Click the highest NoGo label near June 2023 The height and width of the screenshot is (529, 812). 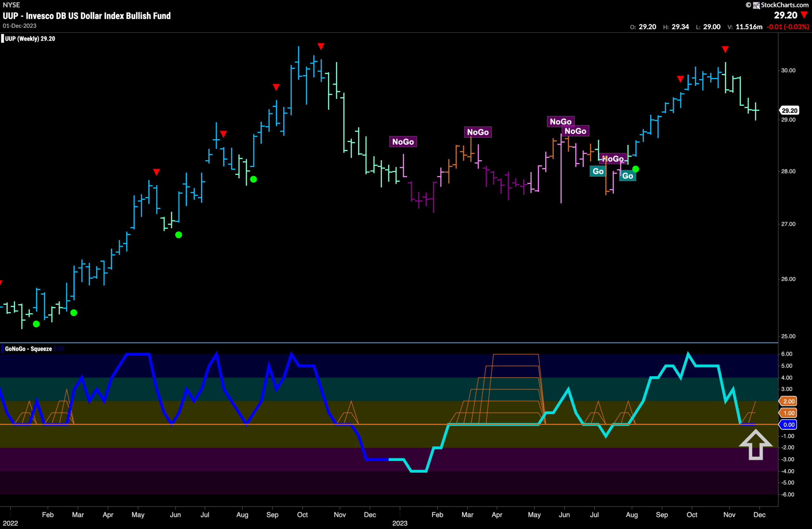click(x=560, y=121)
